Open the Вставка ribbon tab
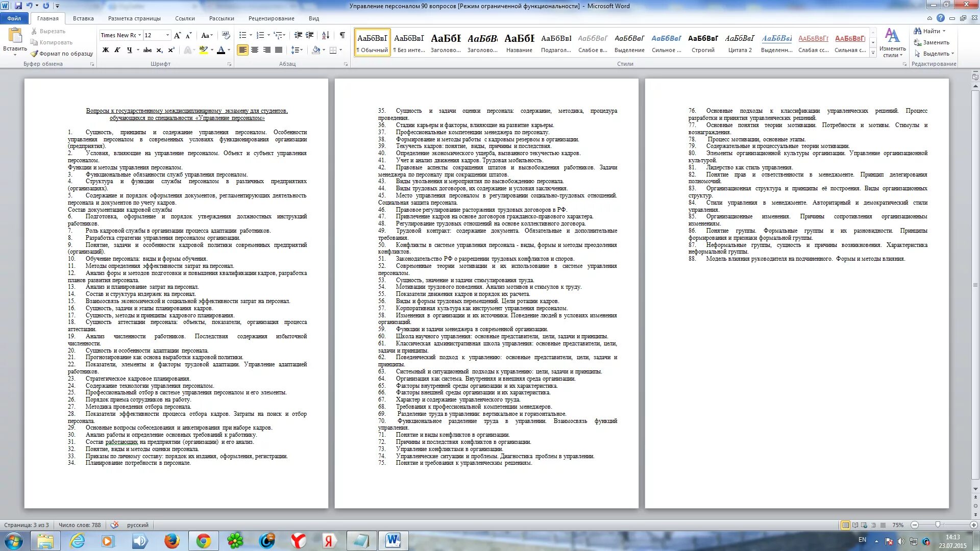 (83, 18)
